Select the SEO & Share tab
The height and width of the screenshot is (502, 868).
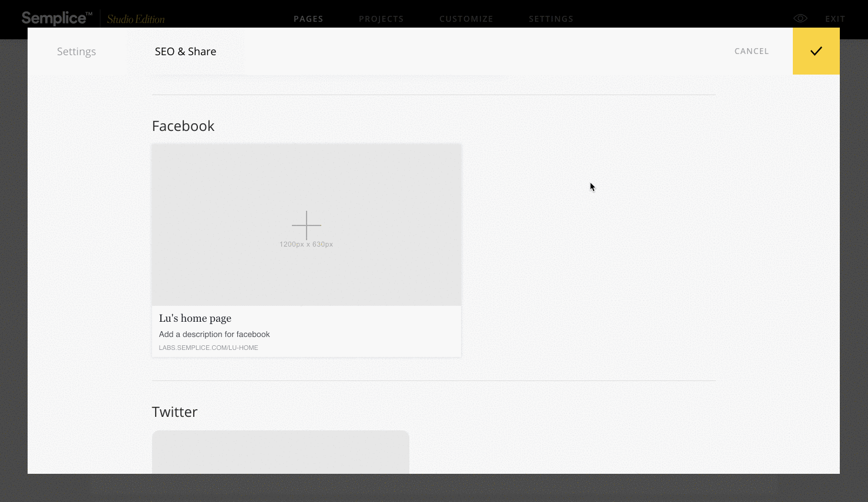[186, 52]
